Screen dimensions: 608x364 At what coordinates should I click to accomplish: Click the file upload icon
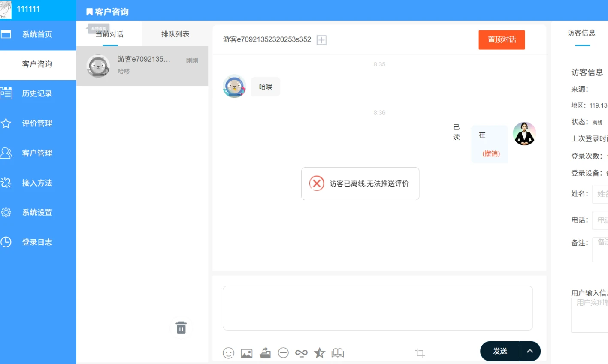pos(265,352)
